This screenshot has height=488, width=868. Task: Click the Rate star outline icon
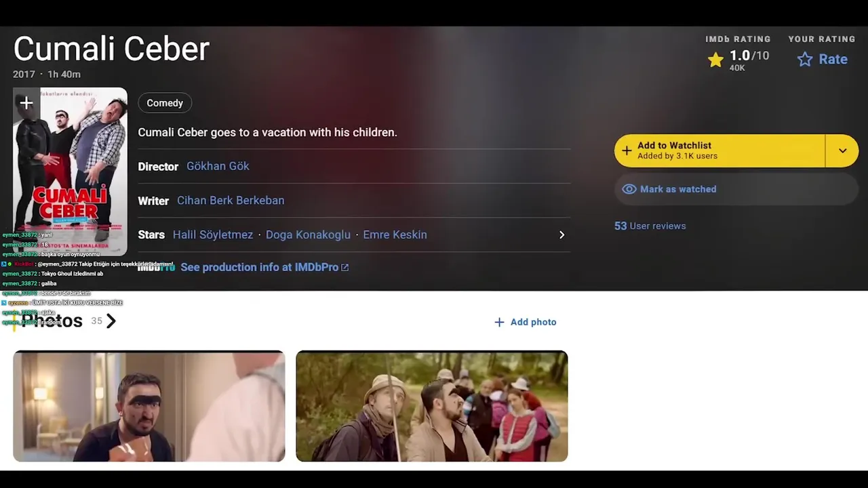tap(805, 60)
